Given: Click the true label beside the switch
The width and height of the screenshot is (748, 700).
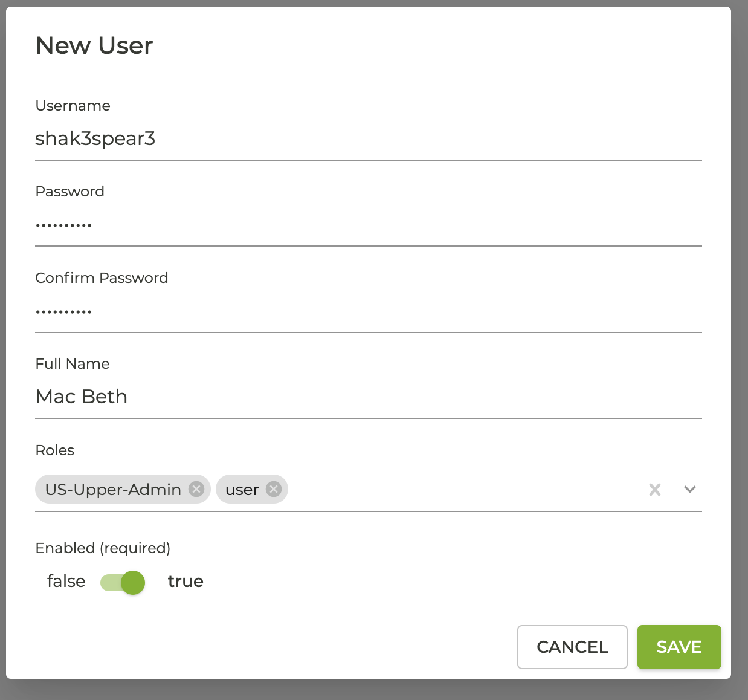Looking at the screenshot, I should 185,582.
